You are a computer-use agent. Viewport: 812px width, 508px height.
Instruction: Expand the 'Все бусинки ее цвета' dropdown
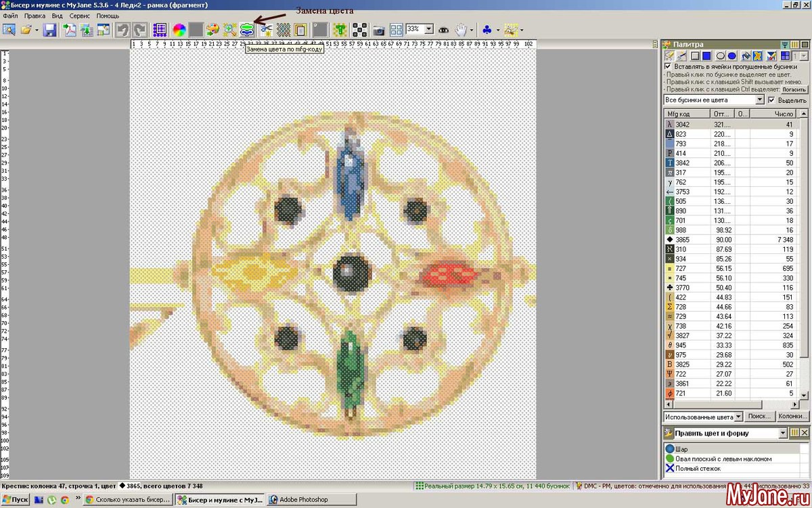click(x=759, y=100)
